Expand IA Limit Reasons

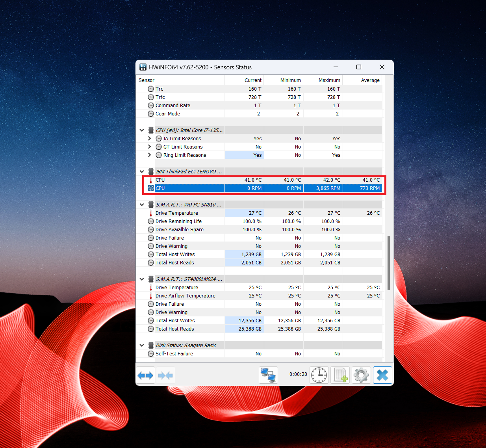click(149, 138)
